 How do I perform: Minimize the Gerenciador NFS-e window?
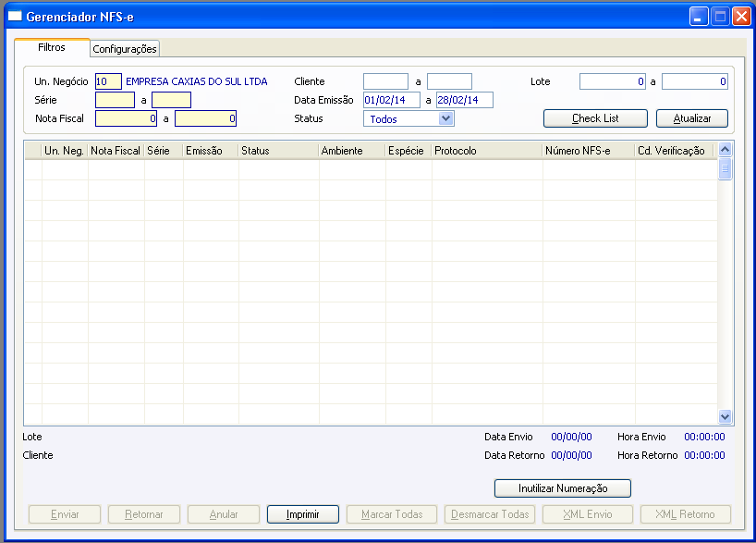pos(698,17)
